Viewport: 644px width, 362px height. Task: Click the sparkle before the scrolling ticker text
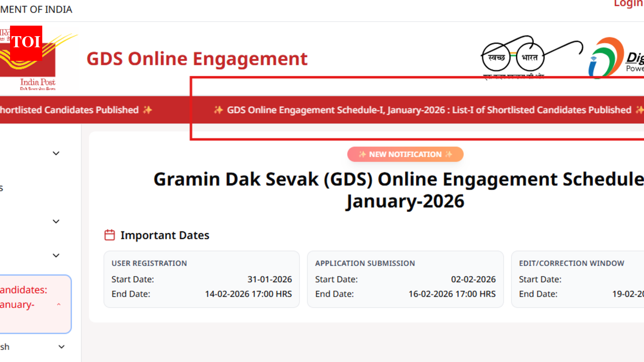click(218, 110)
